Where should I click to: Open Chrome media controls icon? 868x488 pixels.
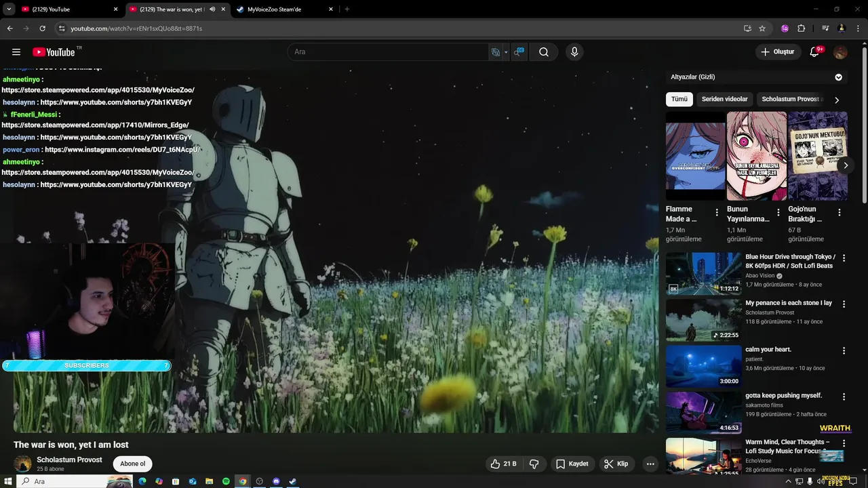coord(825,28)
